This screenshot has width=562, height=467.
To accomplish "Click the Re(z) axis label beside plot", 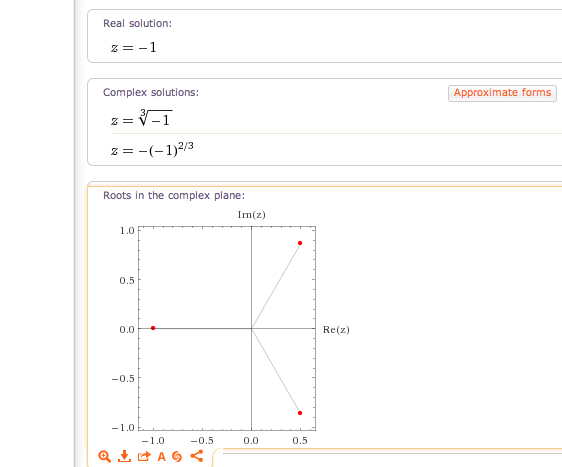I will point(336,330).
